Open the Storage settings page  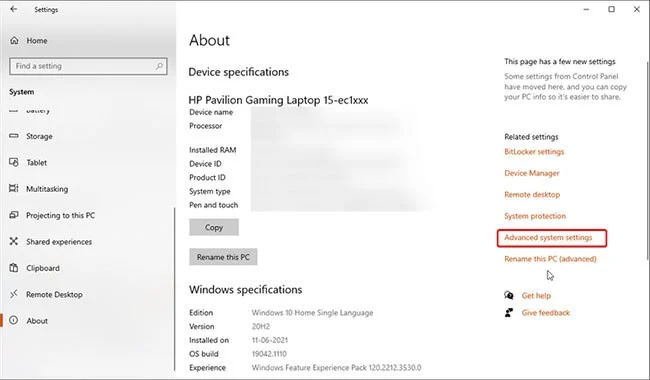pos(39,136)
